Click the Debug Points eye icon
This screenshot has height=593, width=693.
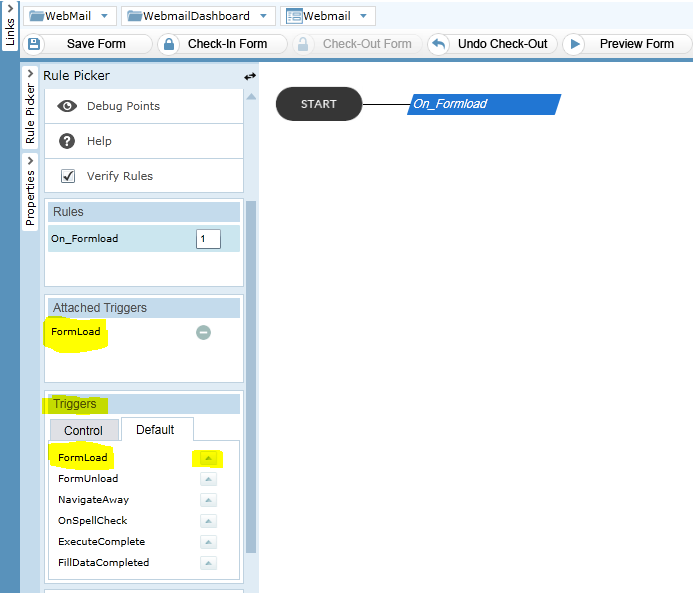click(x=67, y=106)
